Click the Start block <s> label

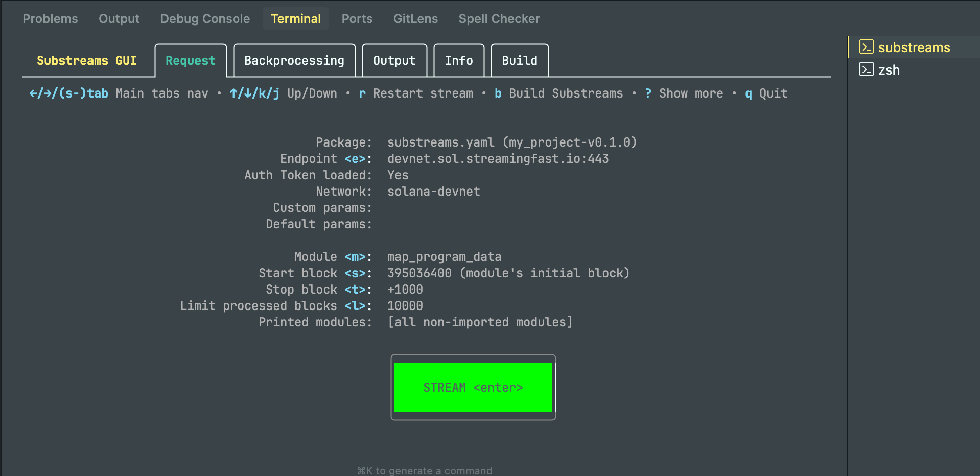click(315, 273)
